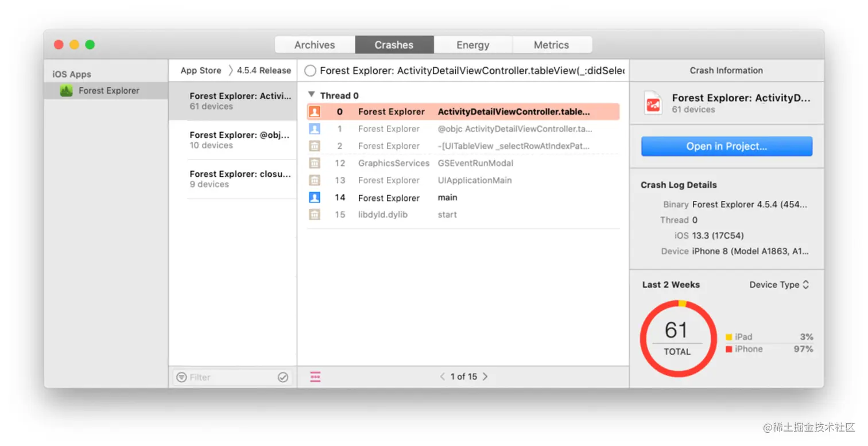Select Forest Explorer app in sidebar
The height and width of the screenshot is (446, 868).
tap(106, 91)
